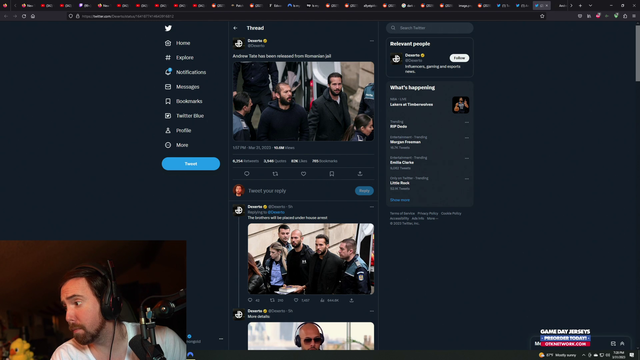Open the reply icon under main tweet
The height and width of the screenshot is (360, 640).
click(x=247, y=173)
